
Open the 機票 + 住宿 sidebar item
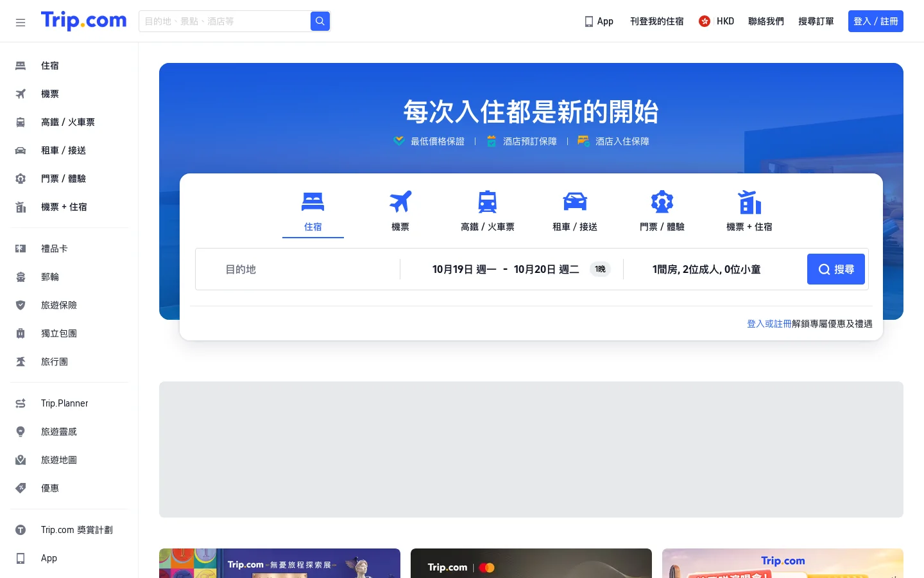click(69, 207)
